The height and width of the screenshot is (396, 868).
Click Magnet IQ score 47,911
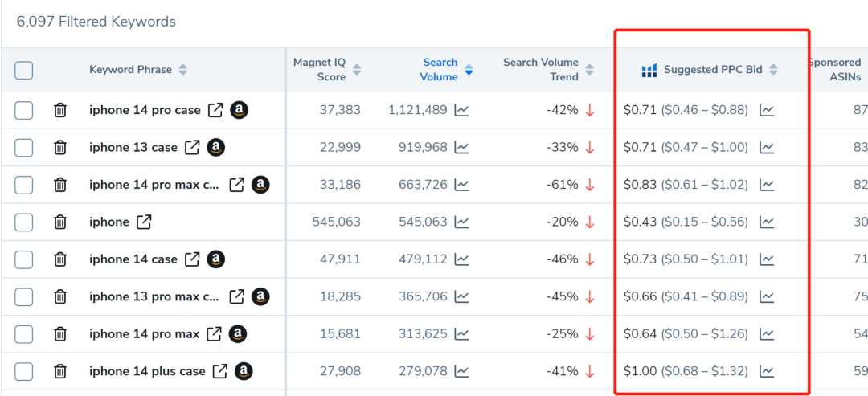340,259
